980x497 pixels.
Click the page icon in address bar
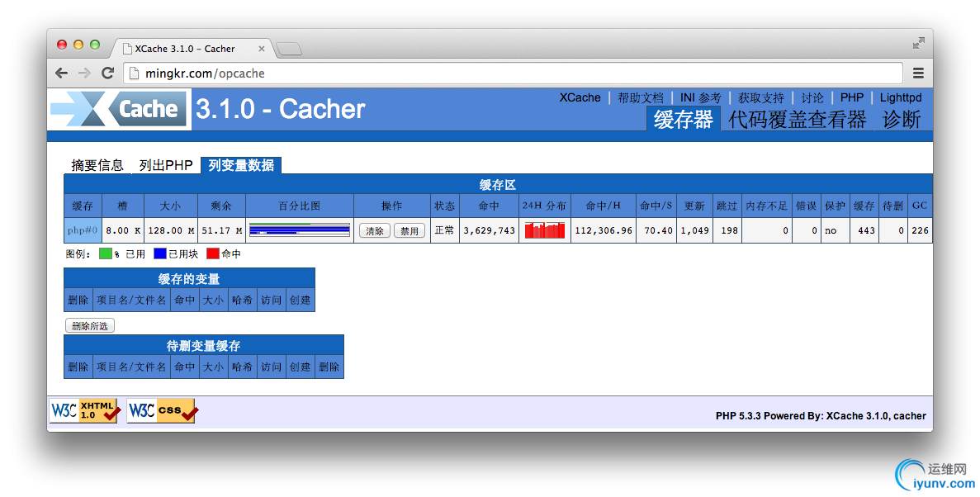(134, 73)
